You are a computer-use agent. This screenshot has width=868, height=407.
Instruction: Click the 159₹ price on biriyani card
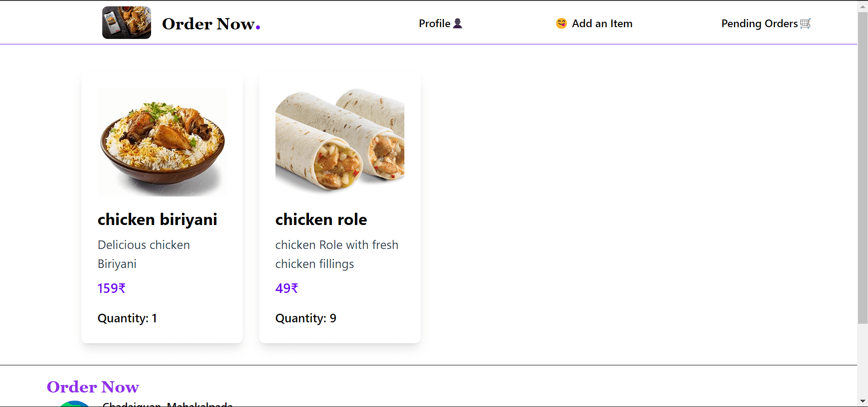click(x=111, y=288)
